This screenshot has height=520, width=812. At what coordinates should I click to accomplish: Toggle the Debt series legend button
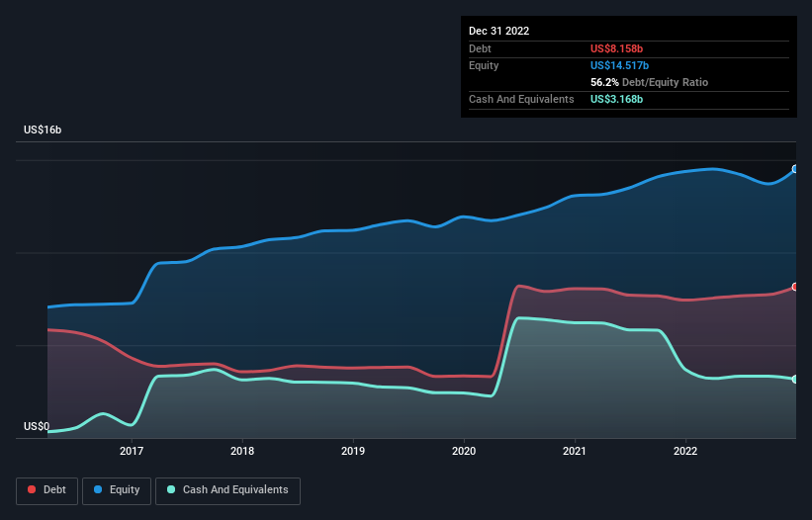tap(47, 490)
